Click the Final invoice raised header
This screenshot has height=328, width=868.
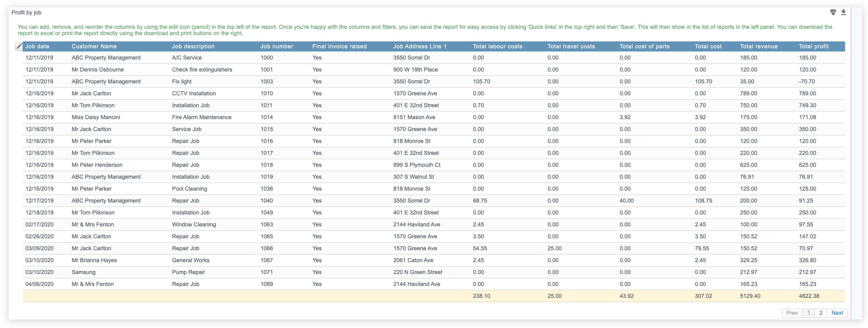339,46
